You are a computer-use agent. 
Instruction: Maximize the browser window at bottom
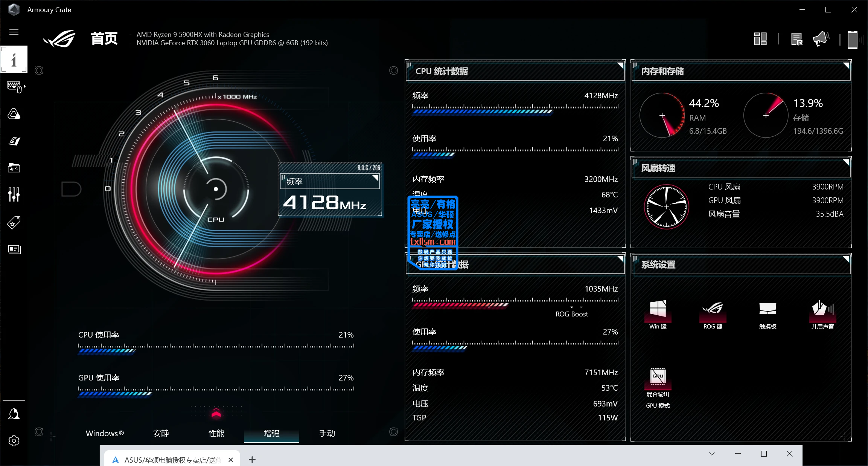pyautogui.click(x=764, y=454)
